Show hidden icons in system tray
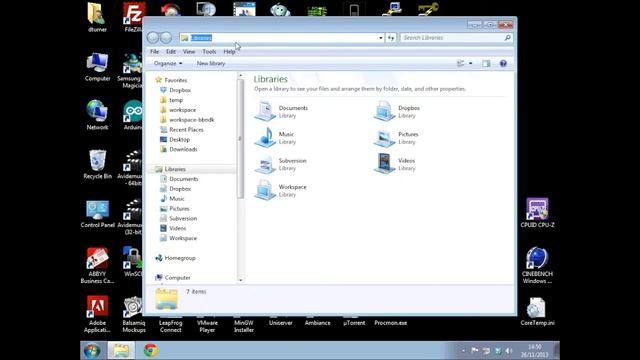Image resolution: width=640 pixels, height=360 pixels. [x=463, y=351]
